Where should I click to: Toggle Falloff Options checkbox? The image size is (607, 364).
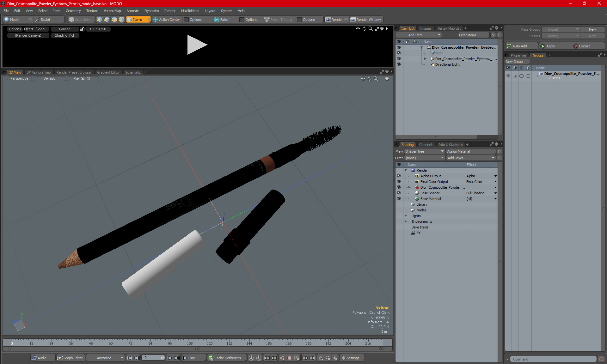click(242, 20)
